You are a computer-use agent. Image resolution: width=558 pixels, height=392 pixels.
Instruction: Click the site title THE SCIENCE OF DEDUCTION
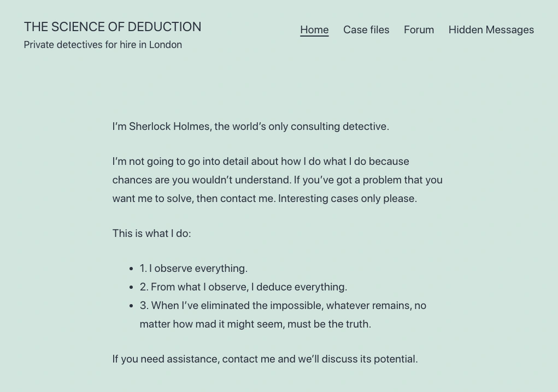pos(113,27)
